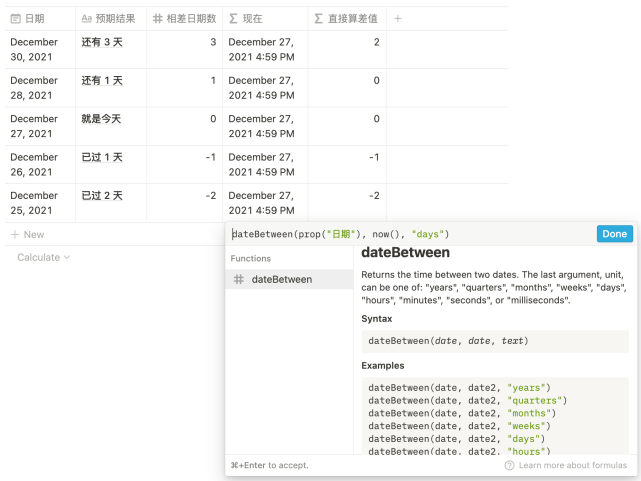
Task: Click the sigma icon beside 直接算差值 column
Action: (x=319, y=18)
